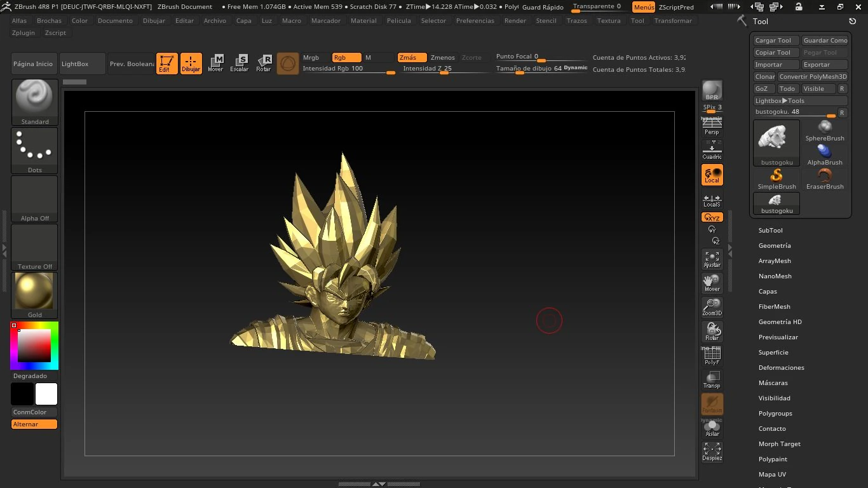868x488 pixels.
Task: Activate the Edit mode icon
Action: [x=166, y=64]
